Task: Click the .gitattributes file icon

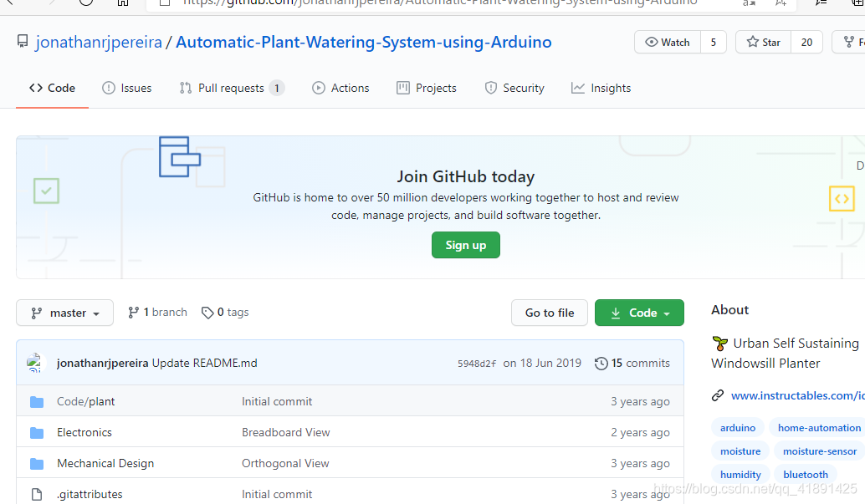Action: point(37,494)
